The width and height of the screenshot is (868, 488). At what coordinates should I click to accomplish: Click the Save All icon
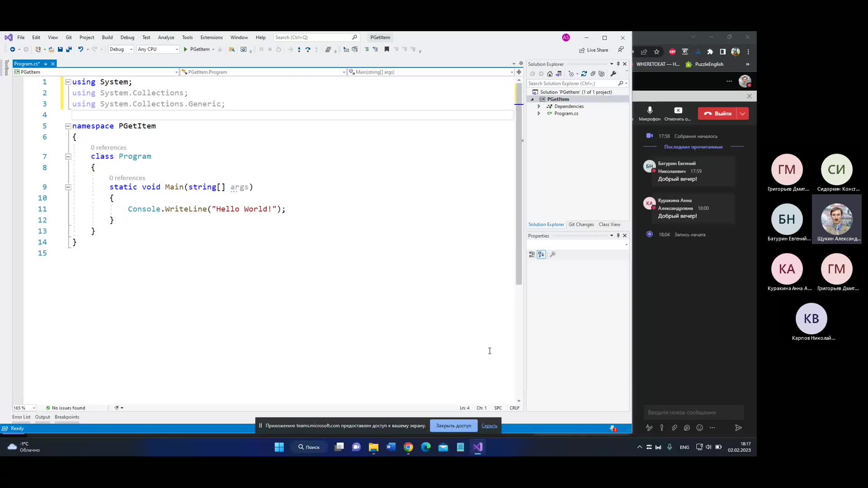[x=69, y=49]
